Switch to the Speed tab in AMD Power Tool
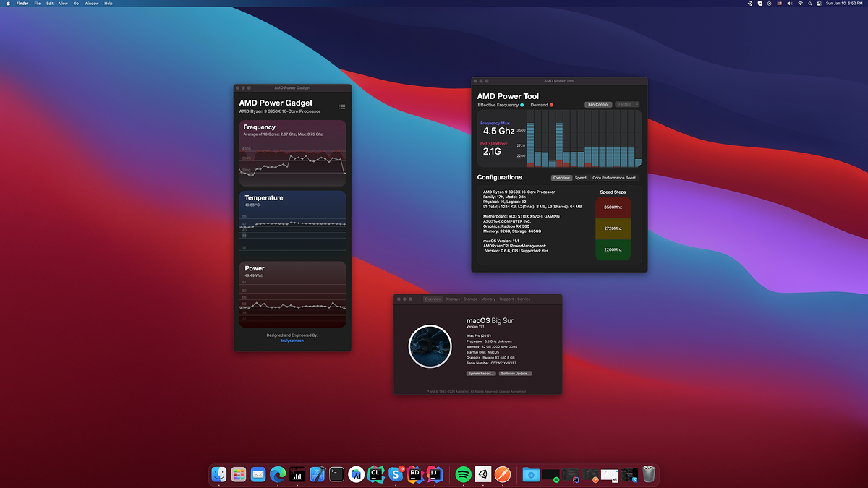Image resolution: width=868 pixels, height=488 pixels. pos(580,178)
